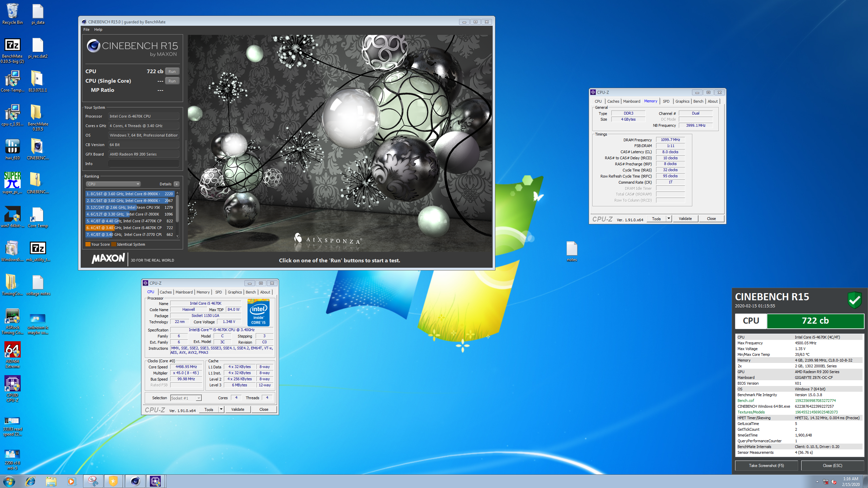Select the i7-3770 662 ranking row
Viewport: 868px width, 488px height.
pos(130,235)
